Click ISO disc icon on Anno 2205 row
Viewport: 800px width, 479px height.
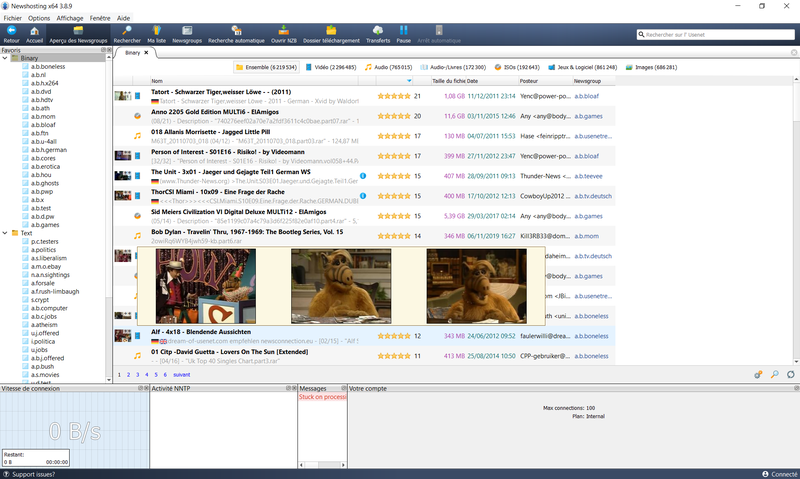point(137,116)
